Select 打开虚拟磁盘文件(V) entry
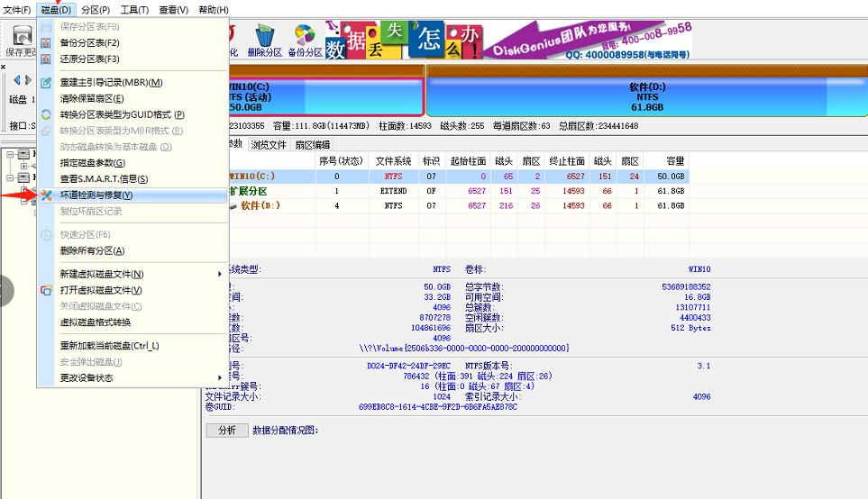This screenshot has width=868, height=499. 132,290
